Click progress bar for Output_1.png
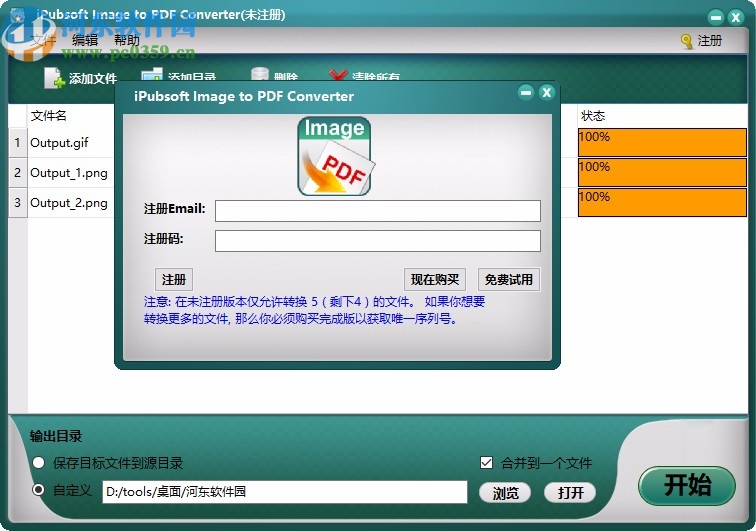Image resolution: width=756 pixels, height=531 pixels. (662, 172)
